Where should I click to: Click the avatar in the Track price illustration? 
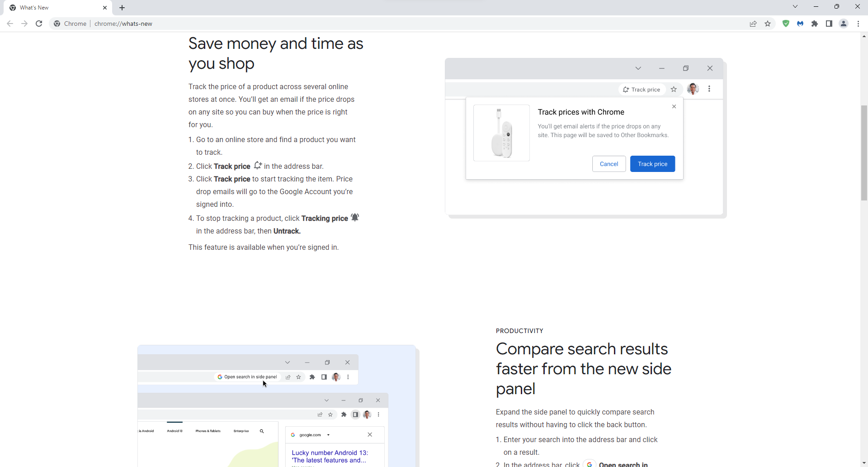[693, 89]
